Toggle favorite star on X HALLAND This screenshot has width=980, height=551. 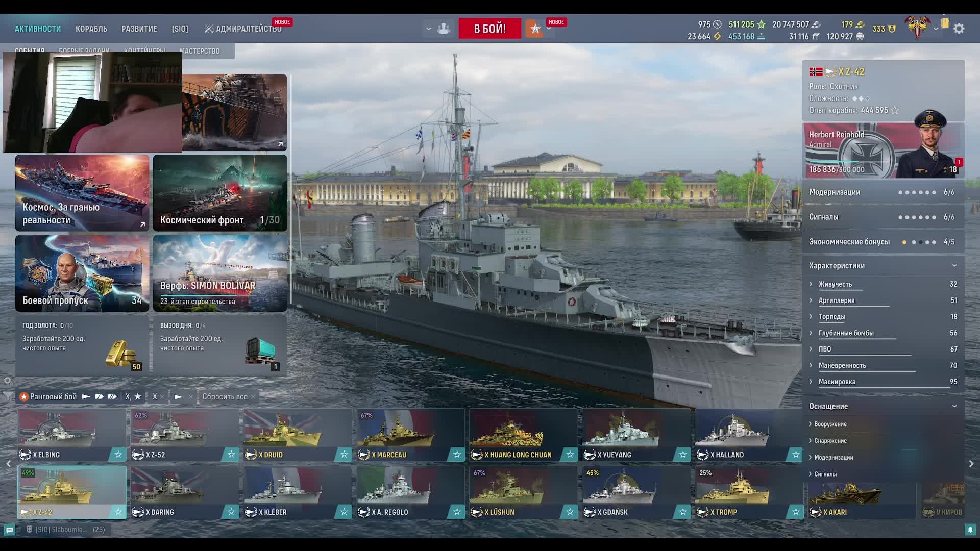pyautogui.click(x=795, y=454)
